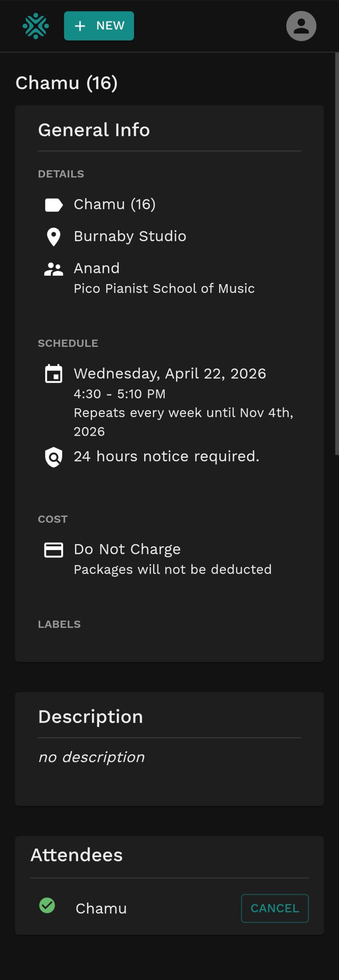Viewport: 339px width, 980px height.
Task: Click the green attendance checkmark for Chamu
Action: click(x=47, y=905)
